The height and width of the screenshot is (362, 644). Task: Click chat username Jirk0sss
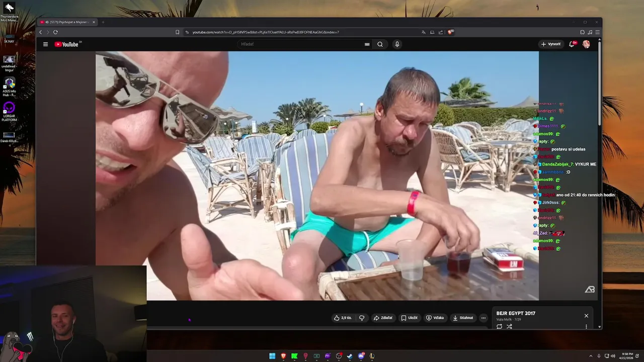pos(550,203)
